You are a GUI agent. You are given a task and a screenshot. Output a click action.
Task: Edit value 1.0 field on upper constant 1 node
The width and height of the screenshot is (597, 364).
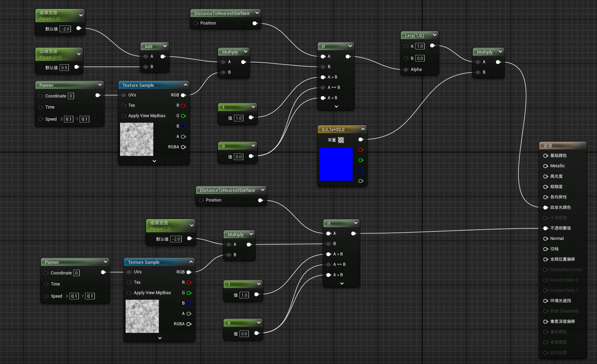tap(238, 118)
